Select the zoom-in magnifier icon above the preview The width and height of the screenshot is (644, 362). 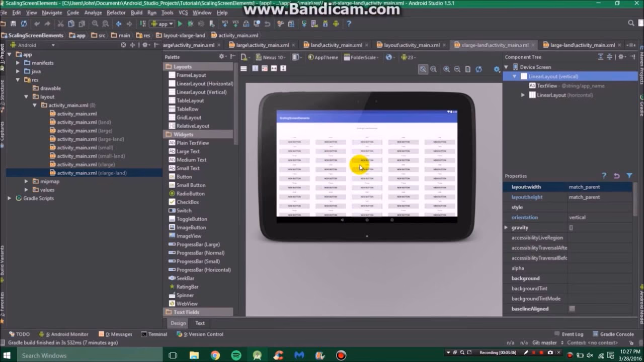click(x=446, y=69)
